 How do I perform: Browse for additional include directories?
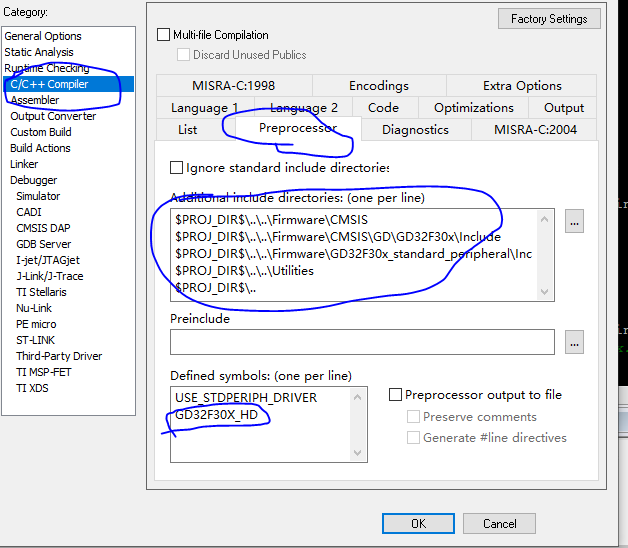click(x=574, y=221)
